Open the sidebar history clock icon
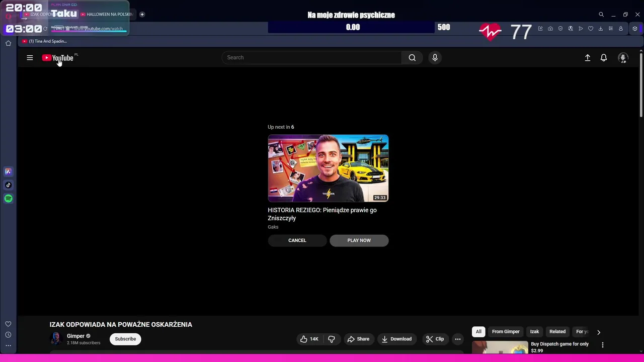 [x=8, y=335]
